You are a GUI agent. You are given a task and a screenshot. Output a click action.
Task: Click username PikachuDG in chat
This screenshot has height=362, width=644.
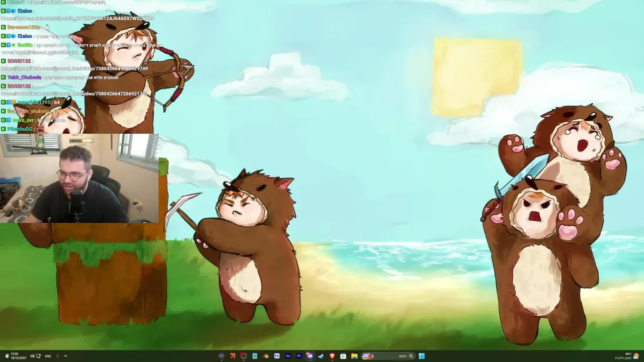pos(20,129)
